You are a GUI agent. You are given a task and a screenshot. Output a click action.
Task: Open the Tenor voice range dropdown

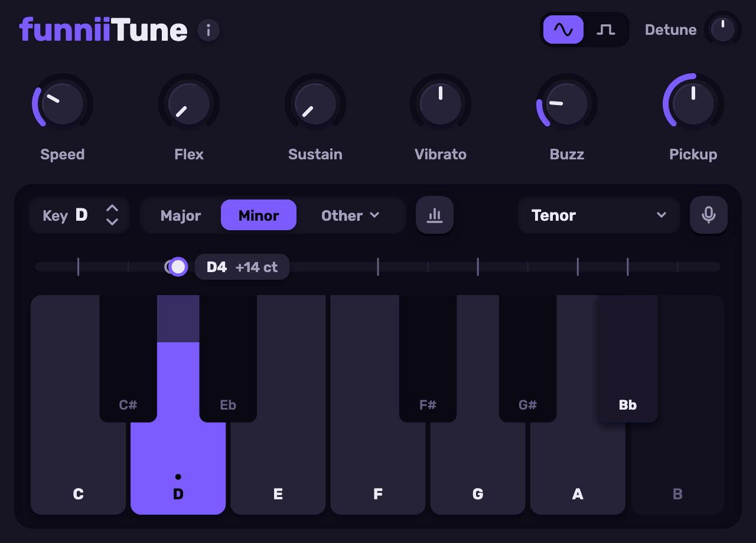(599, 215)
